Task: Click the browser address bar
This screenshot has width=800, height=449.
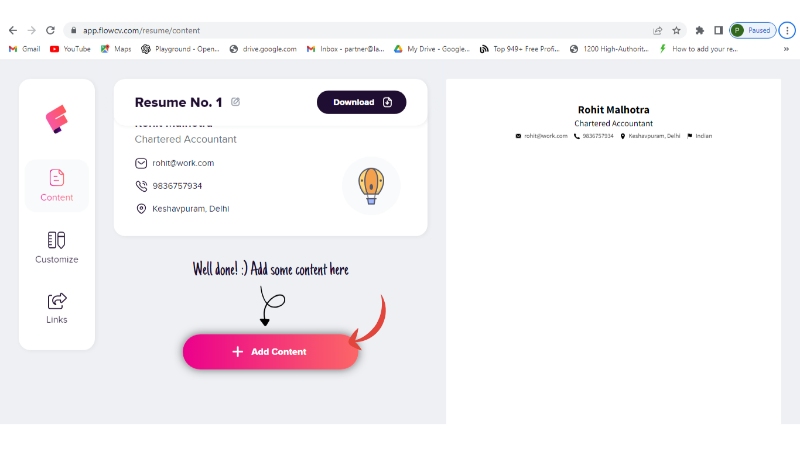Action: (350, 30)
